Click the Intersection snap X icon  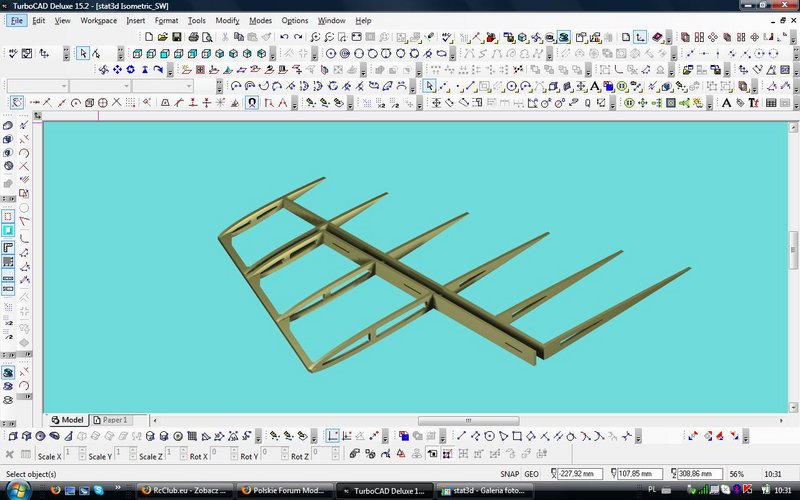pyautogui.click(x=116, y=103)
